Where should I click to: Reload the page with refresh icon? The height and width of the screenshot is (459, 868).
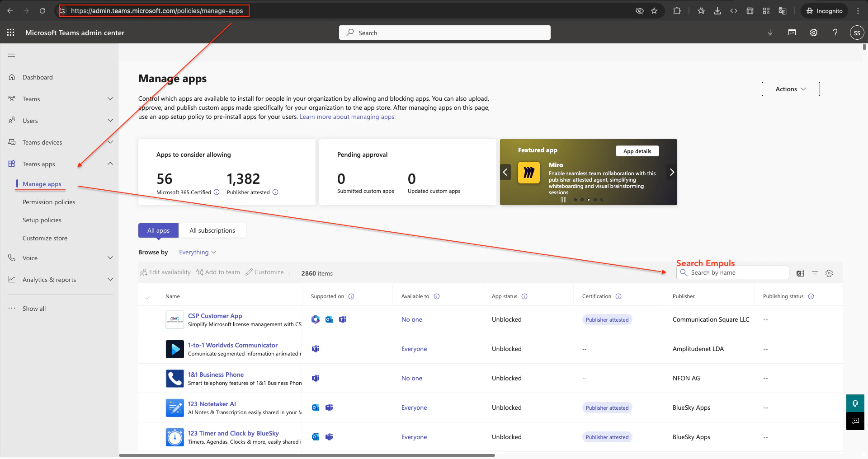(42, 11)
